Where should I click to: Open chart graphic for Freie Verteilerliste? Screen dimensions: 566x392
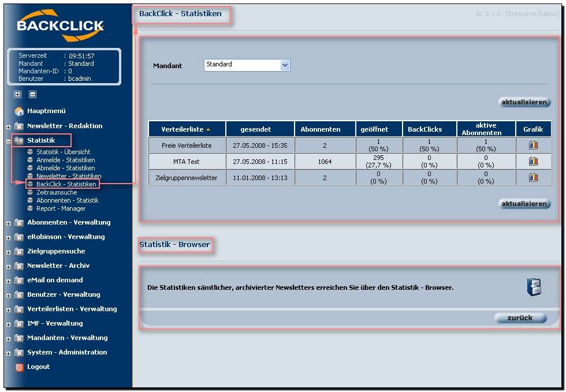coord(533,145)
